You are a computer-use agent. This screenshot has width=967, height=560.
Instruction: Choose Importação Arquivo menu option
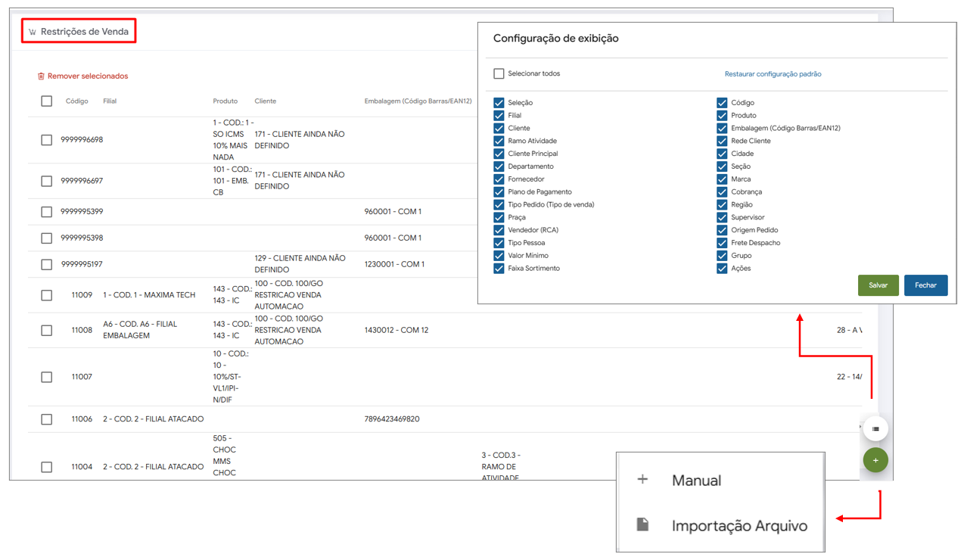(738, 526)
